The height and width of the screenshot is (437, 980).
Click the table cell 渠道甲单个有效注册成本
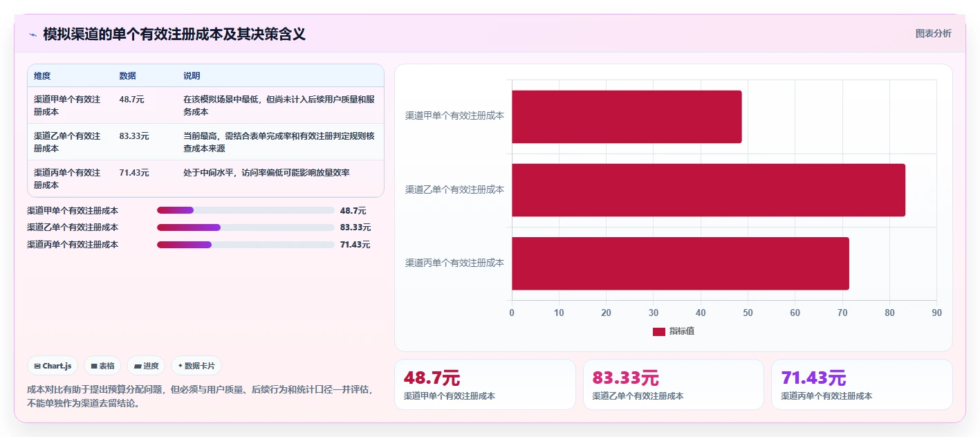68,106
